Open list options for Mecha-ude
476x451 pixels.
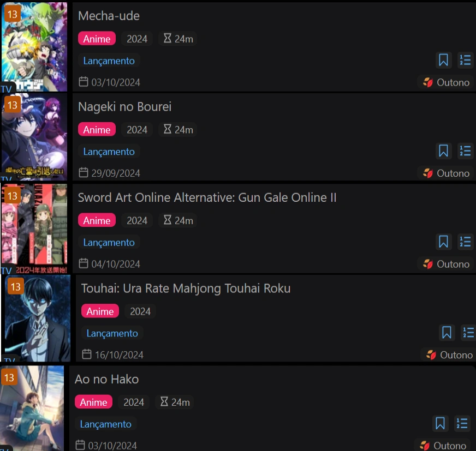[465, 60]
